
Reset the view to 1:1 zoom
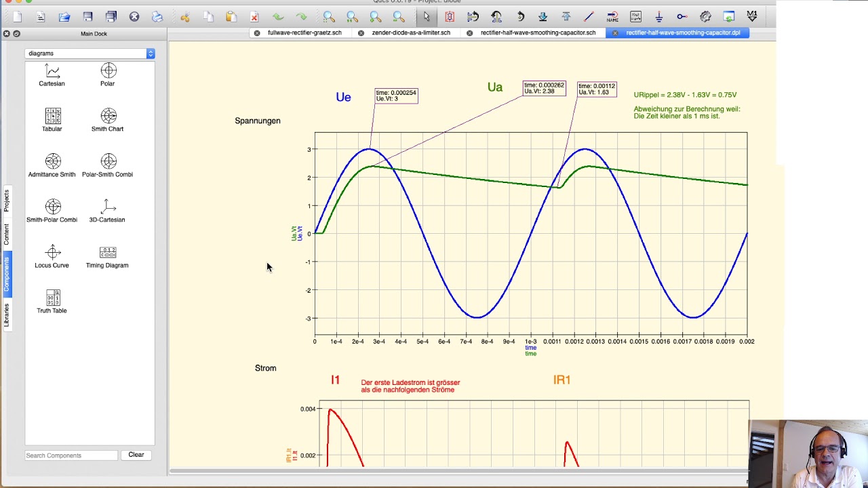coord(352,17)
